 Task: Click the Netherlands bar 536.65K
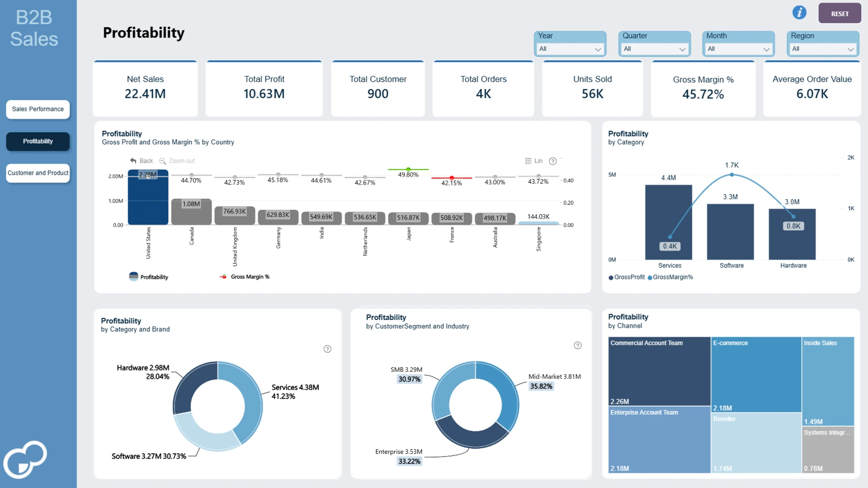pos(365,218)
